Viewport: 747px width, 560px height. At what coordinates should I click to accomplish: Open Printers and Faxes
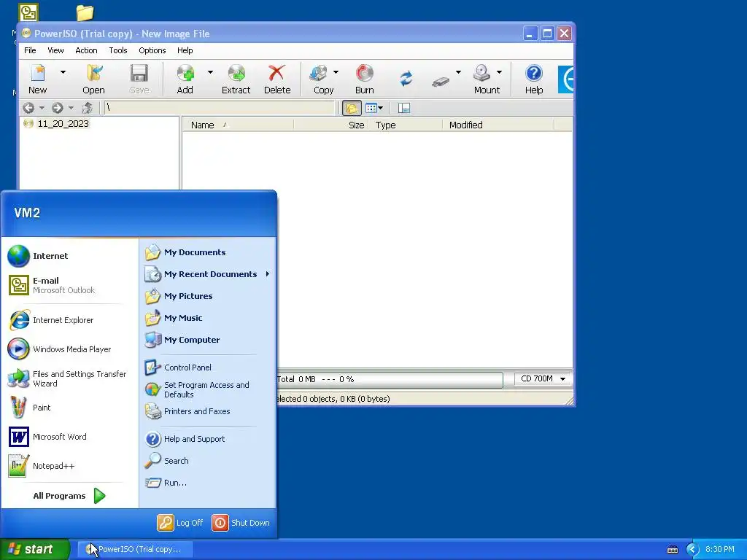(x=208, y=411)
